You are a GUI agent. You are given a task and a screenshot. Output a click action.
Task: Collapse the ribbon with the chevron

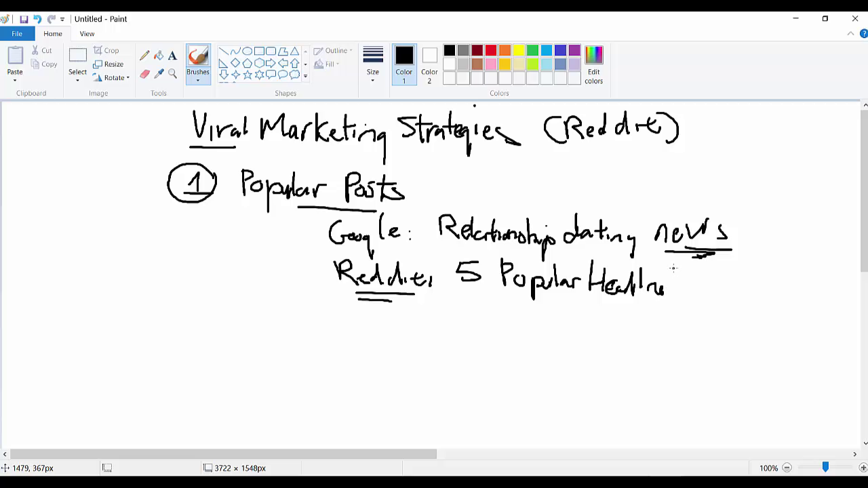tap(851, 34)
